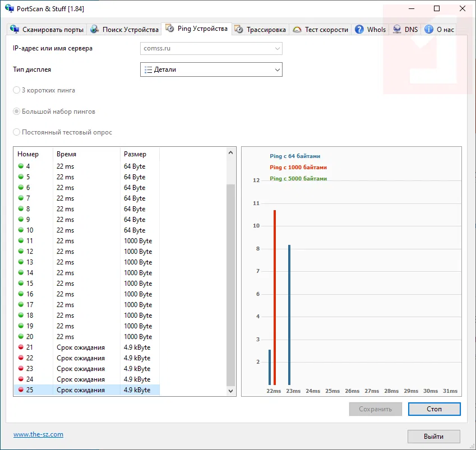Viewport: 476px width, 450px height.
Task: Select the 'Большой набор пингов' radio button
Action: [16, 112]
